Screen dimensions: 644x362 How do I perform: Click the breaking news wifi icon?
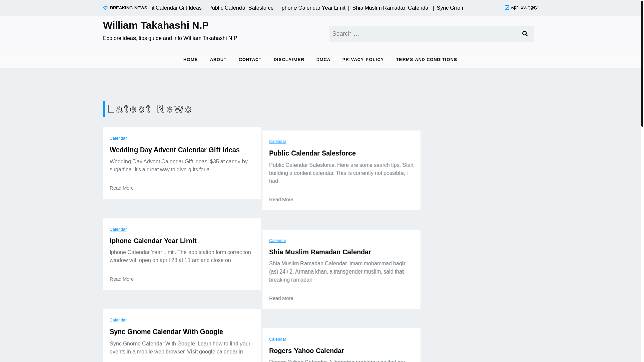[106, 8]
